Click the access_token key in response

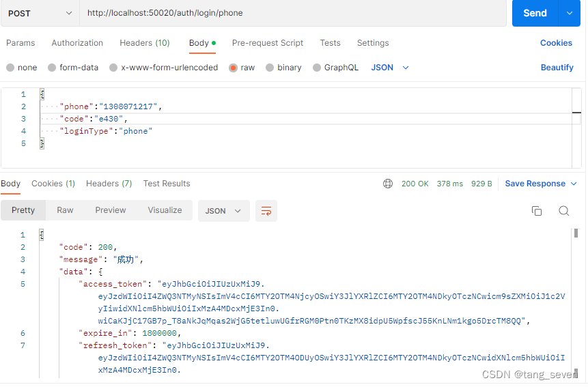point(113,285)
